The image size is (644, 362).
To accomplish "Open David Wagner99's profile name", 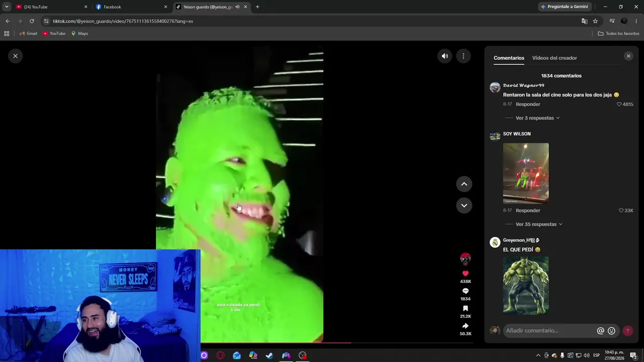I will (524, 85).
